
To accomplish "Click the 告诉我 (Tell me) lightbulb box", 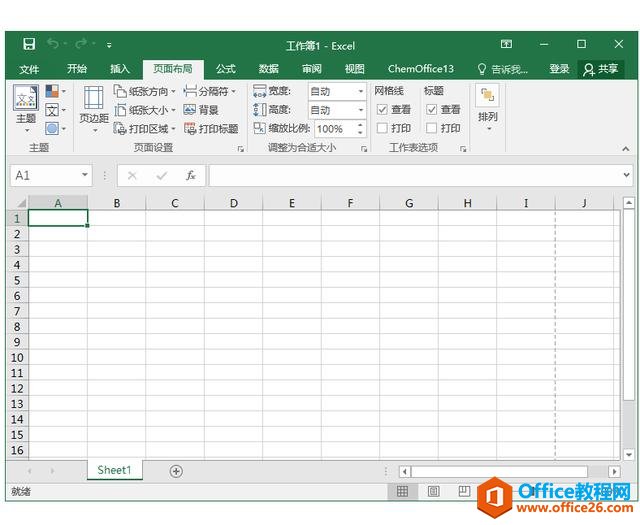I will (x=503, y=69).
